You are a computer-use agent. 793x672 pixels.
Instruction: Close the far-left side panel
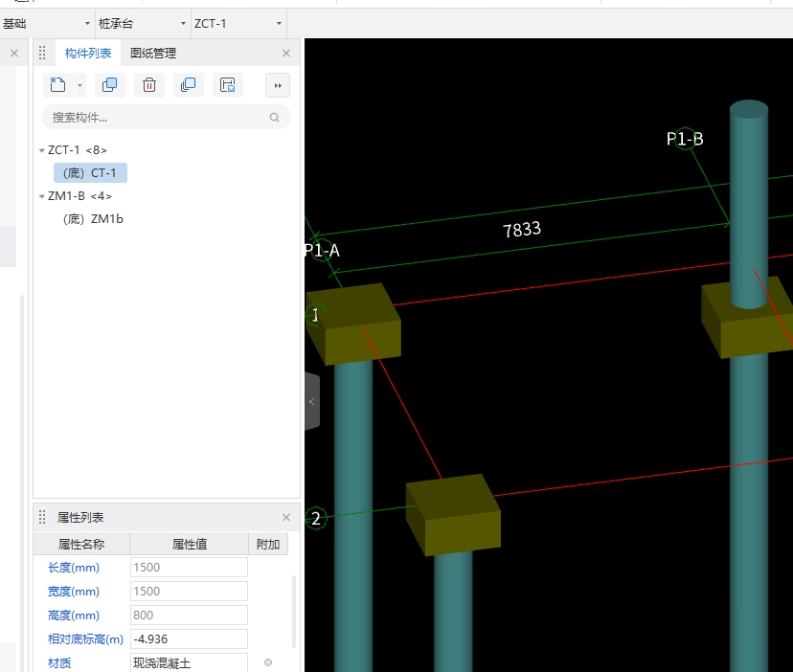14,53
